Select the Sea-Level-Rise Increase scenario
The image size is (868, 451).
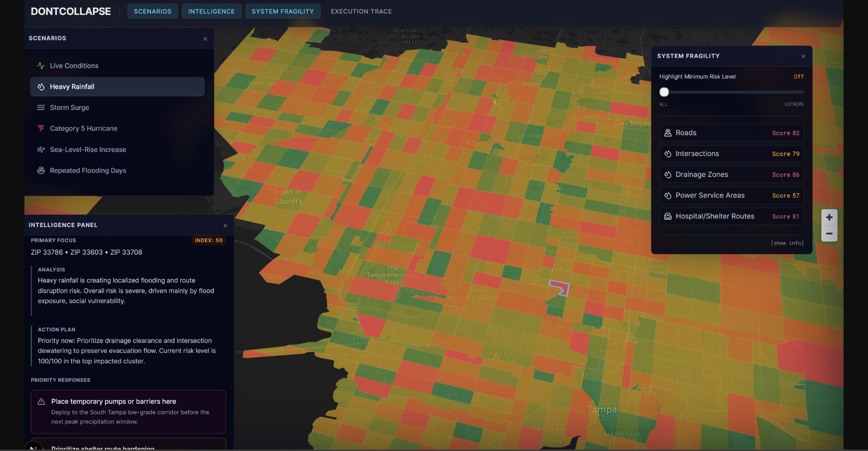[x=117, y=150]
